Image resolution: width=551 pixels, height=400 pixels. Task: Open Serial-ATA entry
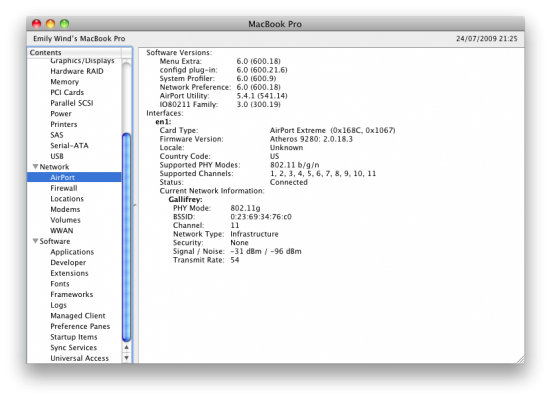click(69, 146)
